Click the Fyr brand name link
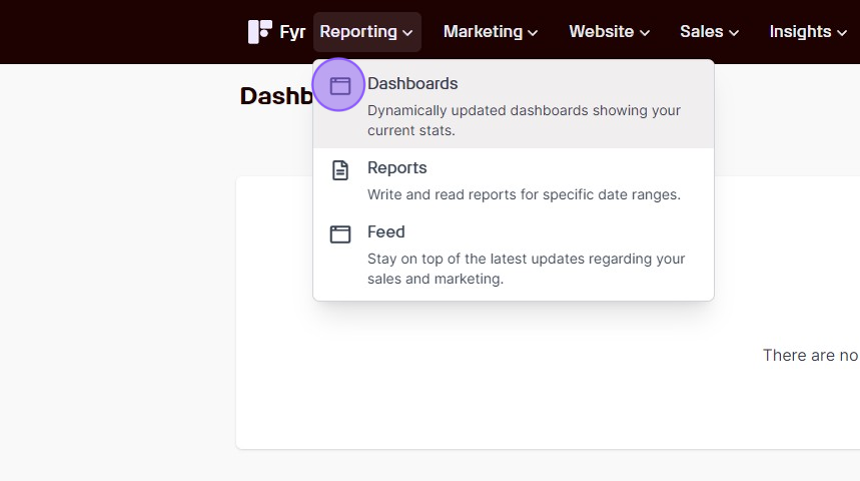This screenshot has width=860, height=481. tap(292, 32)
